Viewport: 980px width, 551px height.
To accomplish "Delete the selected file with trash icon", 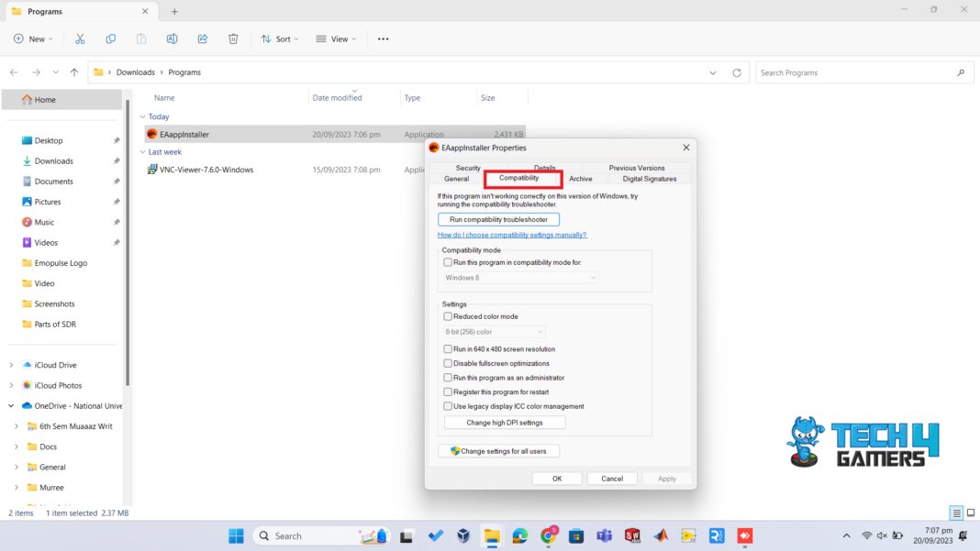I will pyautogui.click(x=233, y=39).
